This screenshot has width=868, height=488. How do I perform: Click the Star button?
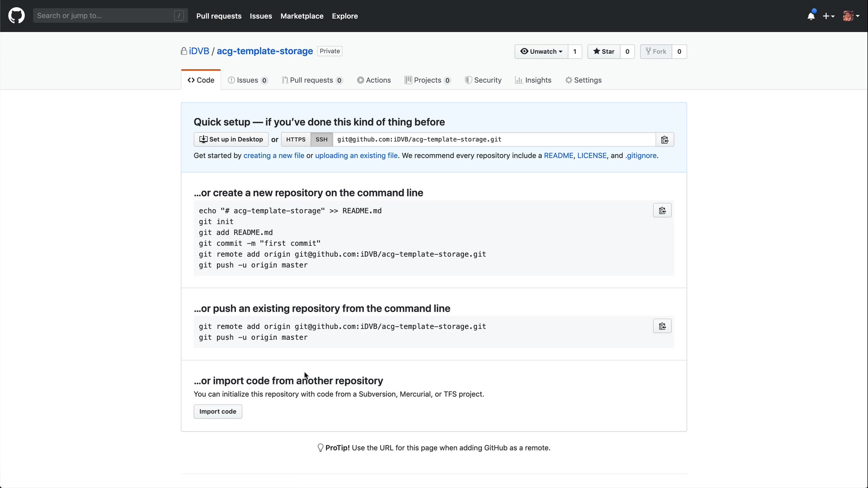point(604,52)
